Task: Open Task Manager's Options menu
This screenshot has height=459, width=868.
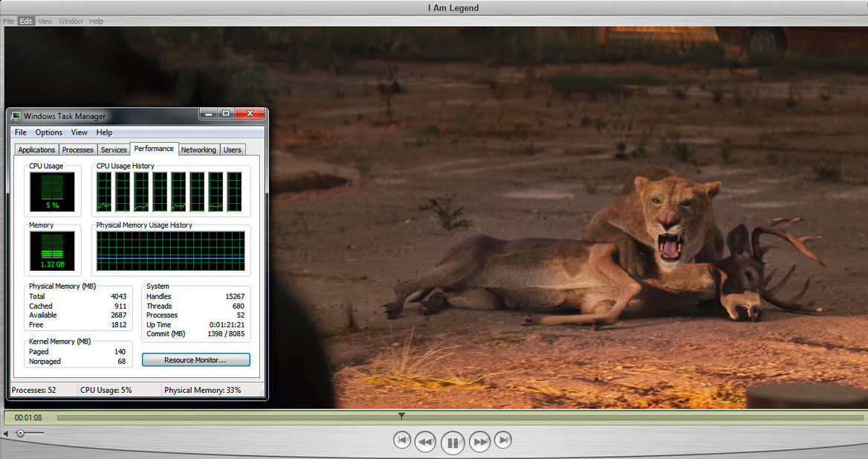Action: (49, 132)
